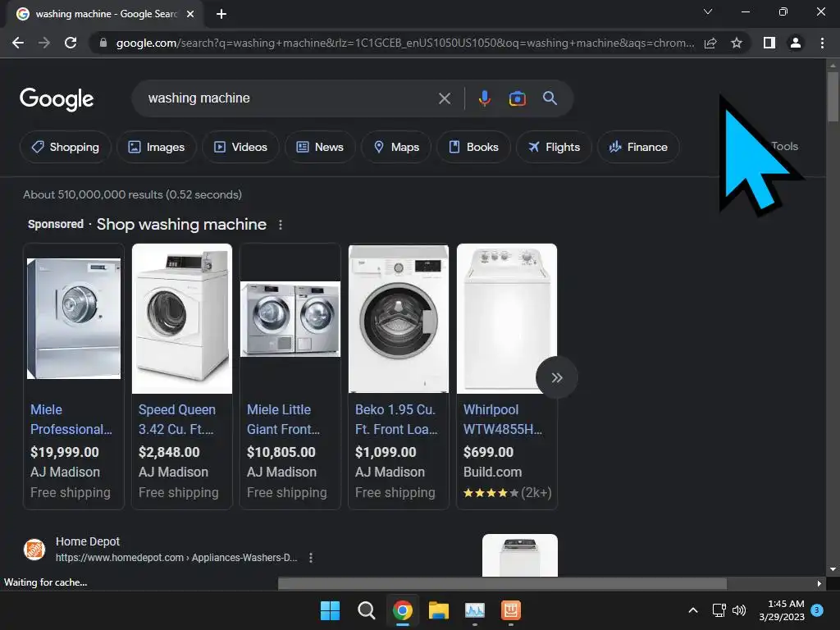Open Flights results

coord(554,147)
